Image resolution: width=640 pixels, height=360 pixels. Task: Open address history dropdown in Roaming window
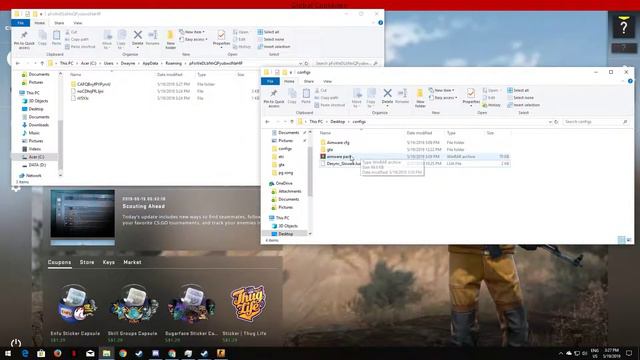pyautogui.click(x=301, y=63)
